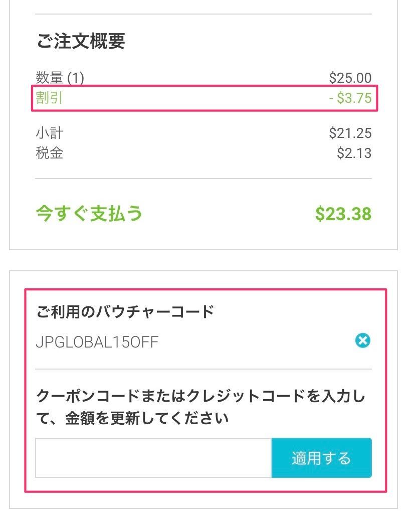Click the 小計 subtotal label
The width and height of the screenshot is (420, 517).
(x=50, y=133)
